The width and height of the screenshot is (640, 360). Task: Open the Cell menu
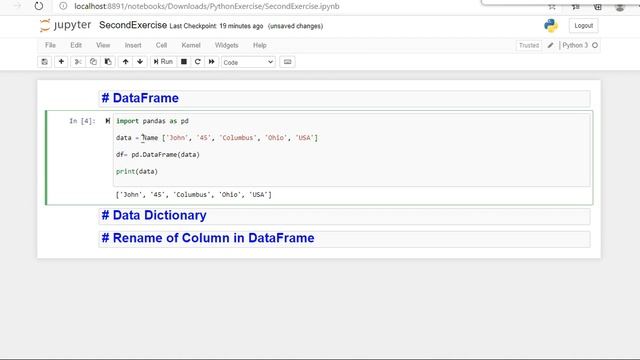tap(161, 45)
